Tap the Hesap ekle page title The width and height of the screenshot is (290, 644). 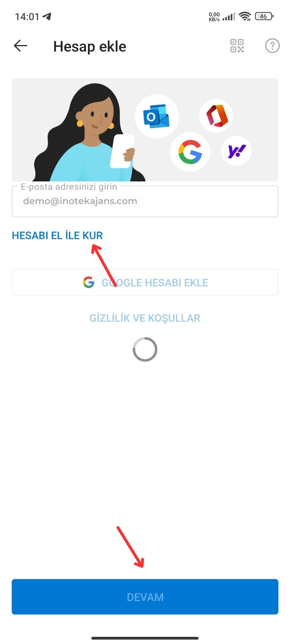tap(90, 47)
